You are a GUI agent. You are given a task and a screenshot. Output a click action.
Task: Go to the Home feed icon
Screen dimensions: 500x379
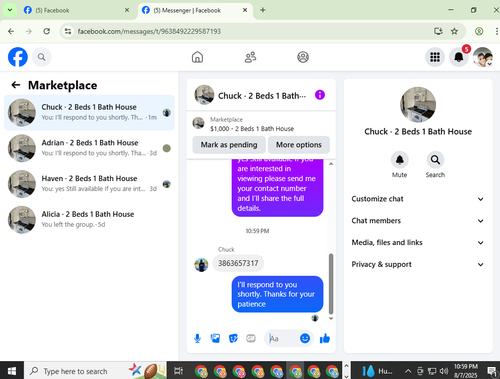197,57
